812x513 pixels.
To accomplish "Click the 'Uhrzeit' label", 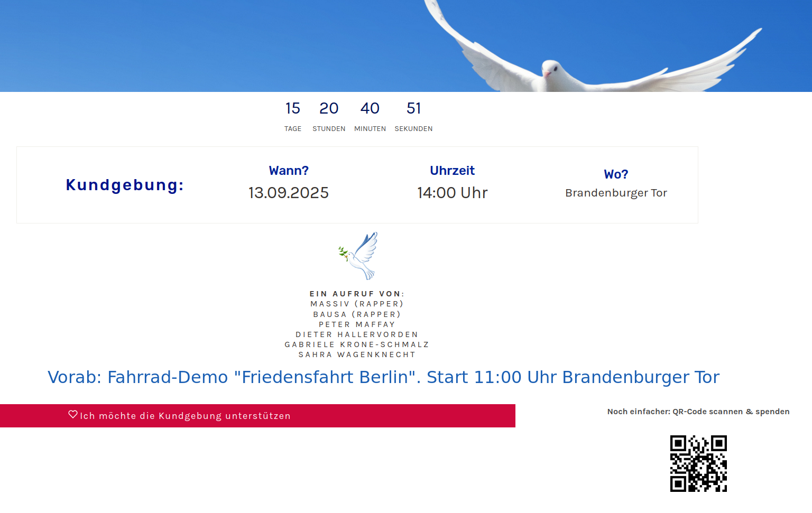I will [x=453, y=171].
